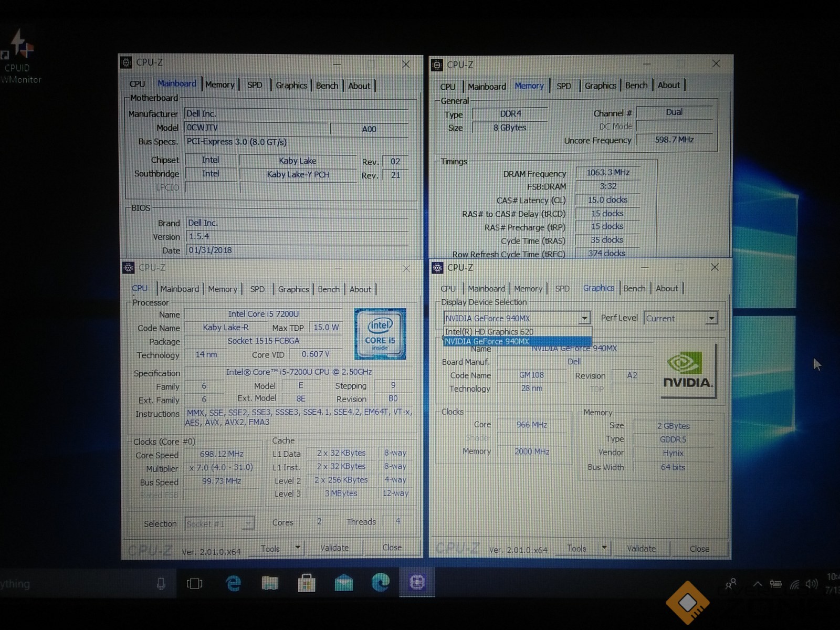Click the '698.12 MHz' Core Speed value

click(x=222, y=454)
